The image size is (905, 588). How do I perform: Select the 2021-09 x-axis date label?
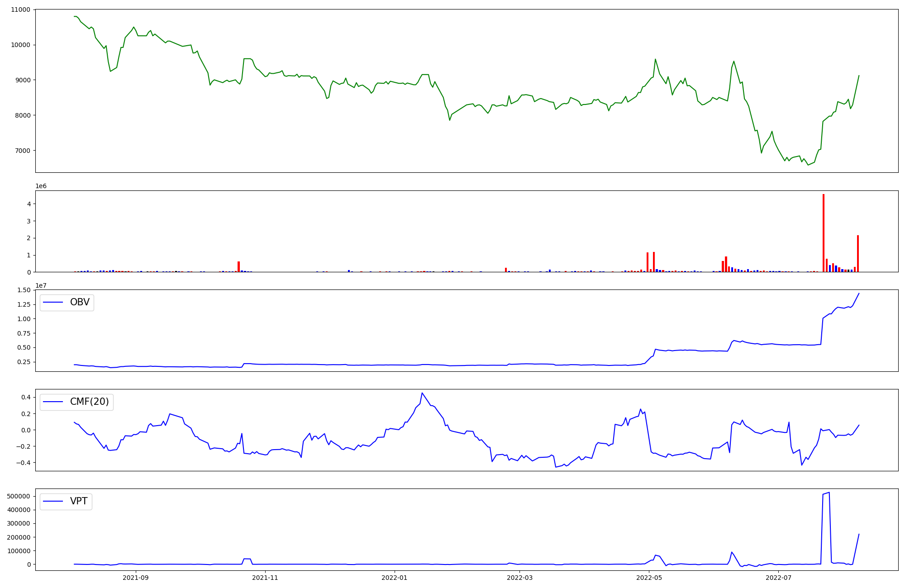135,578
